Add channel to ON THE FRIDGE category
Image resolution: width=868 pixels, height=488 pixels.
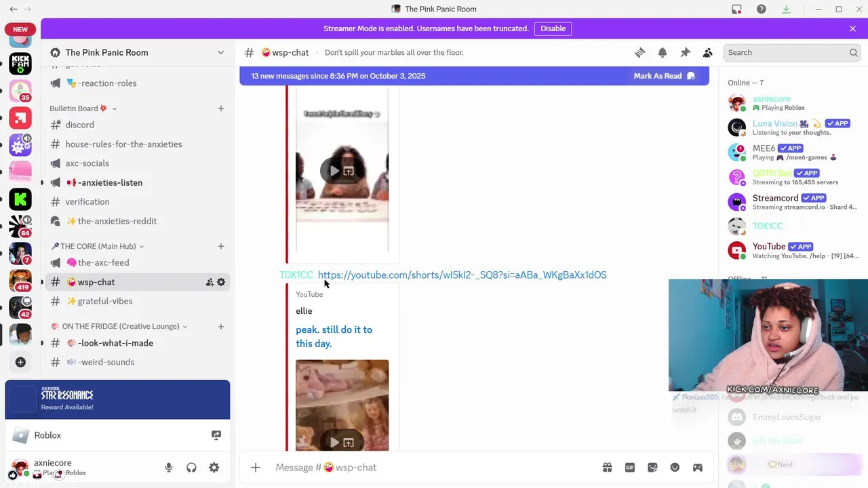pos(220,326)
